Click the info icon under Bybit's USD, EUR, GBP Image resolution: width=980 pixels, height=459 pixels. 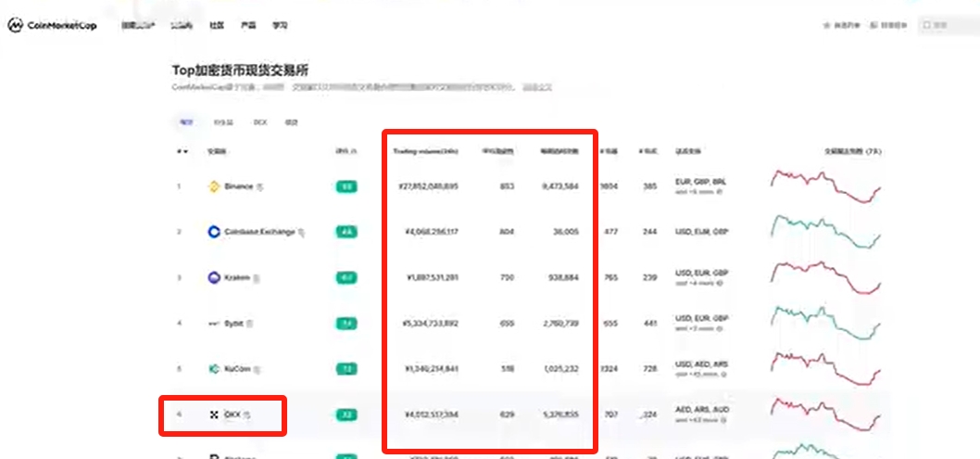tap(720, 329)
